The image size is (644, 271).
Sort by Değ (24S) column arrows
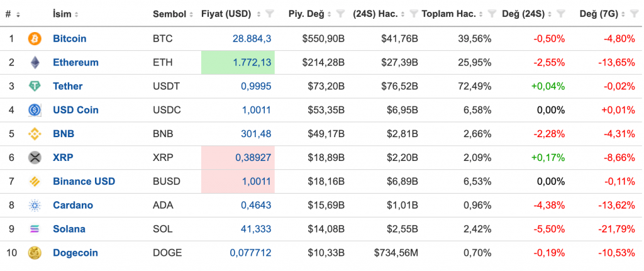point(550,14)
